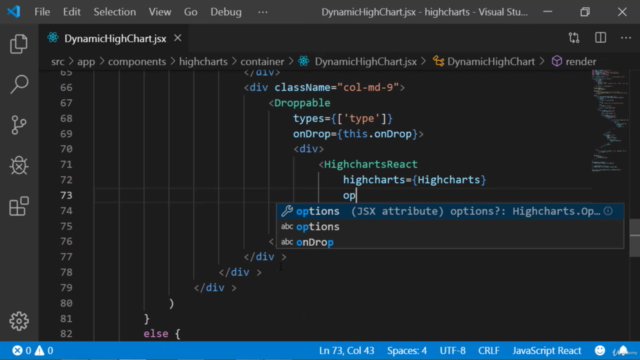Change language mode JavaScript React
This screenshot has height=360, width=640.
click(547, 351)
